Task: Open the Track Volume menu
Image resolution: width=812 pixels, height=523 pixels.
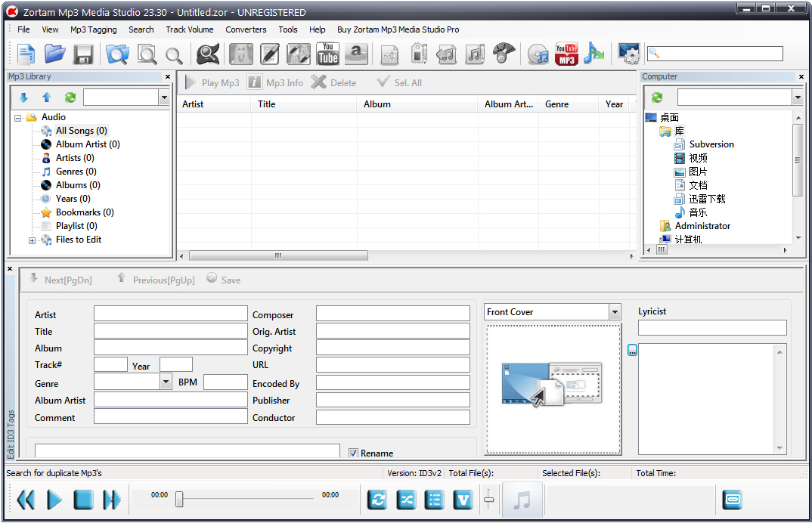Action: click(x=190, y=29)
